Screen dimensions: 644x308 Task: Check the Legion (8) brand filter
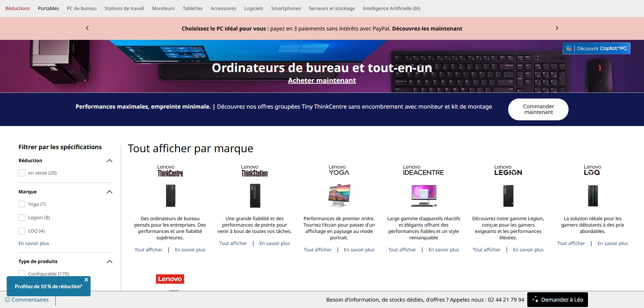click(22, 218)
